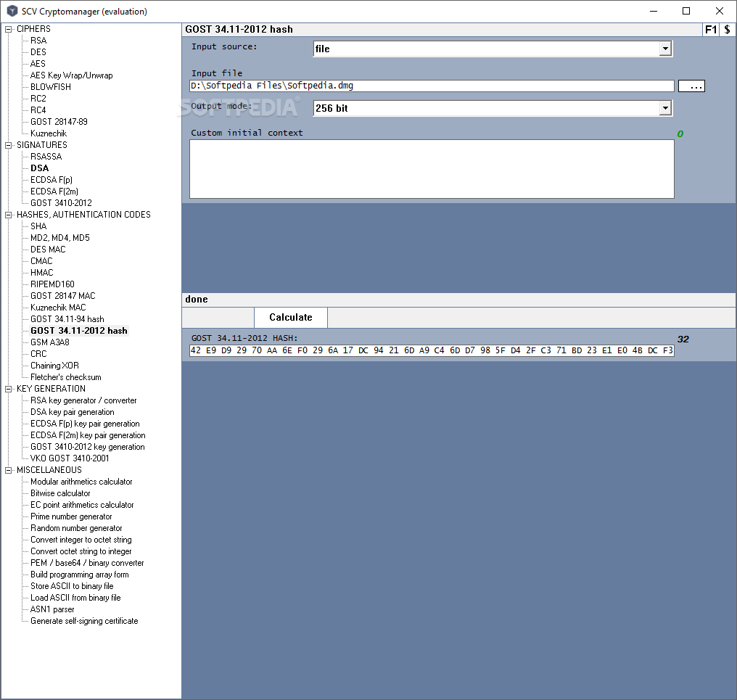Open the Input source dropdown
This screenshot has width=737, height=700.
point(665,49)
